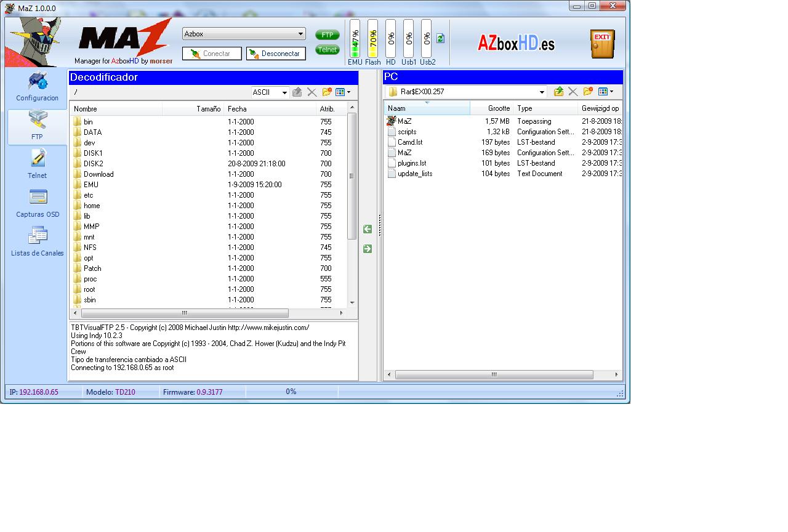Select the DATA folder row
Viewport: 788px width, 532px height.
(x=209, y=132)
